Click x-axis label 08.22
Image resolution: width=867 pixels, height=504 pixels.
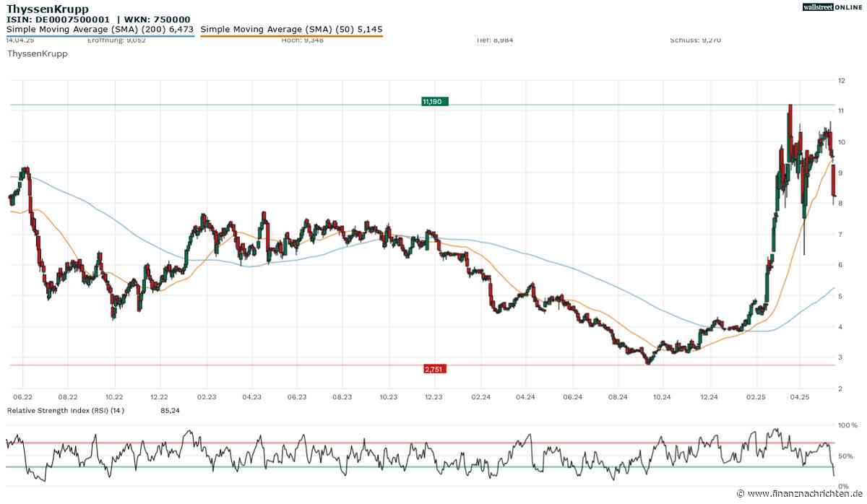click(x=68, y=397)
